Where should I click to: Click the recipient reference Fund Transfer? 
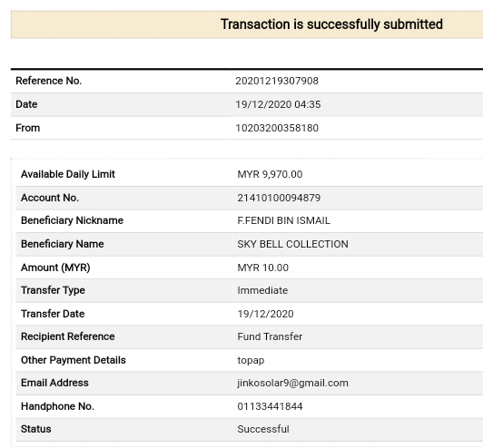[270, 336]
